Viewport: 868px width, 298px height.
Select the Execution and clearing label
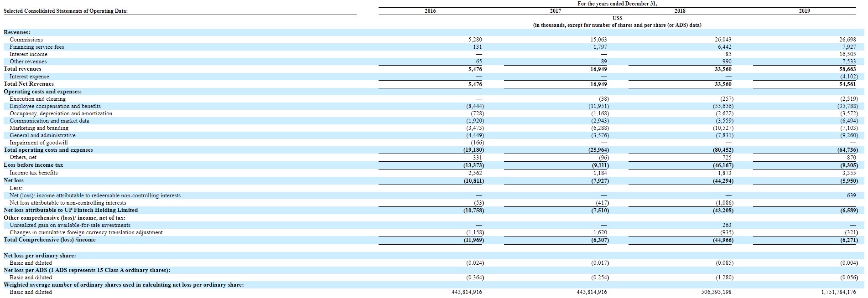[38, 99]
